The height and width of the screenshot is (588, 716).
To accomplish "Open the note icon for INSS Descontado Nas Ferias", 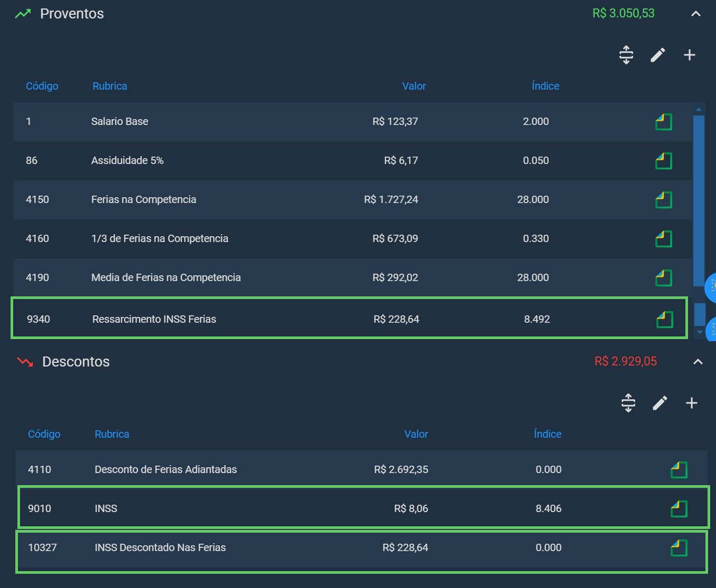I will (x=679, y=548).
